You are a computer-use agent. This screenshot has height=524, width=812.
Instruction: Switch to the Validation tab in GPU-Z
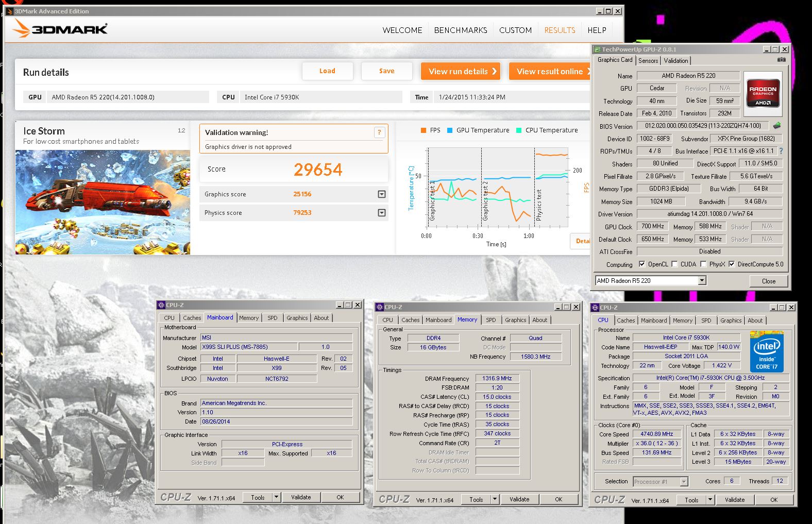coord(676,61)
